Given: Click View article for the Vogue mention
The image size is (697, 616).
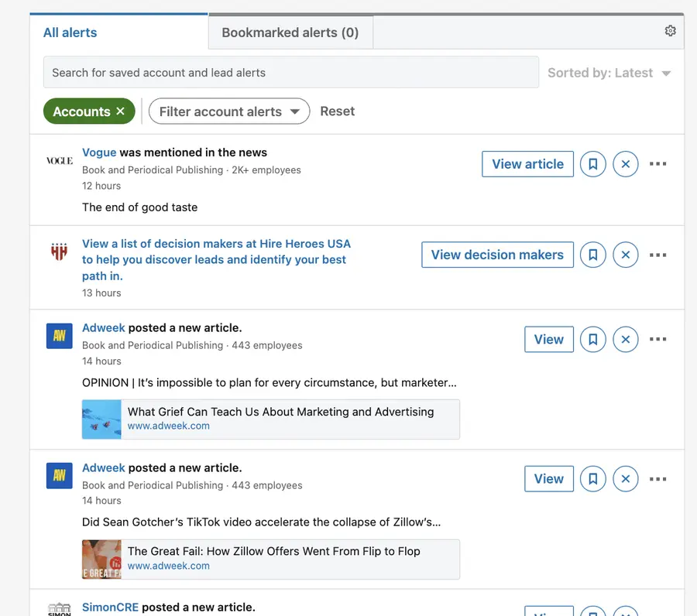Looking at the screenshot, I should pos(527,164).
